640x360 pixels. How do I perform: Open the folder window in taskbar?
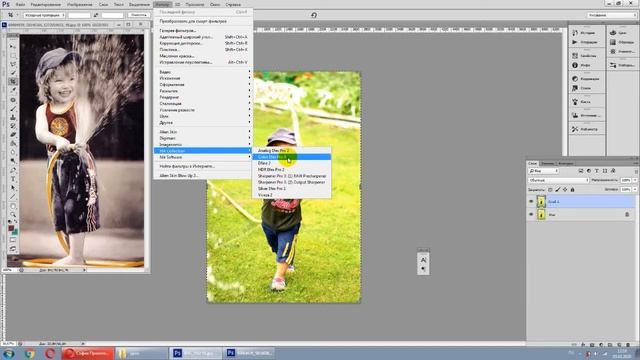tap(141, 353)
